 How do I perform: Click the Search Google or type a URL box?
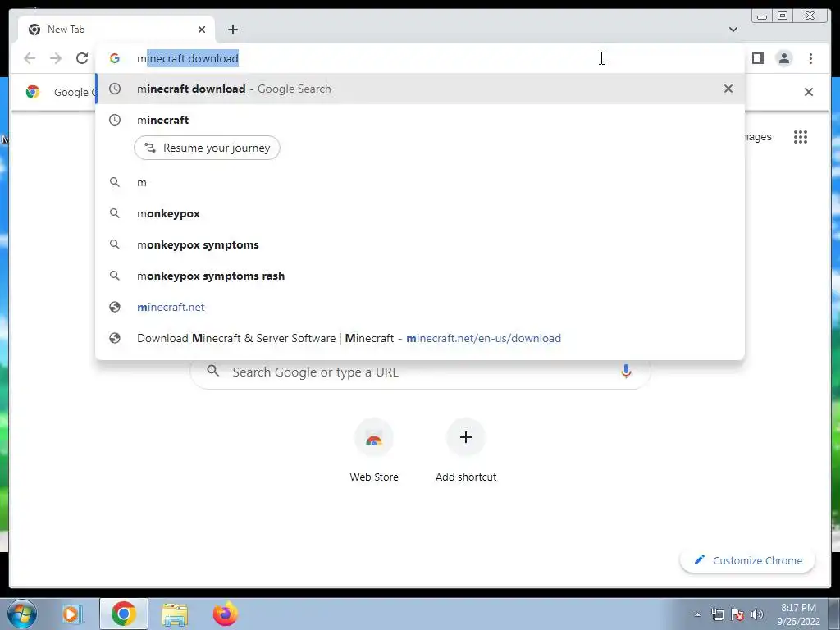click(x=421, y=372)
